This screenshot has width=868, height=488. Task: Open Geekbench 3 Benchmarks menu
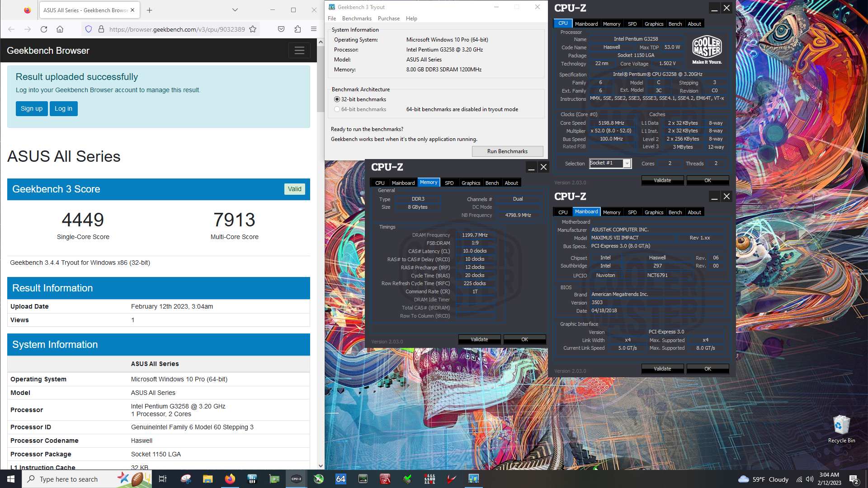point(357,19)
